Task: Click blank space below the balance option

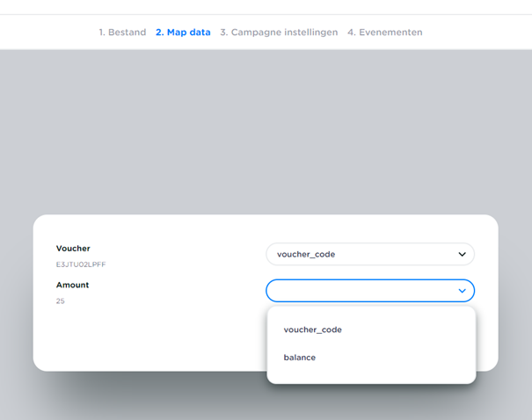Action: 369,375
